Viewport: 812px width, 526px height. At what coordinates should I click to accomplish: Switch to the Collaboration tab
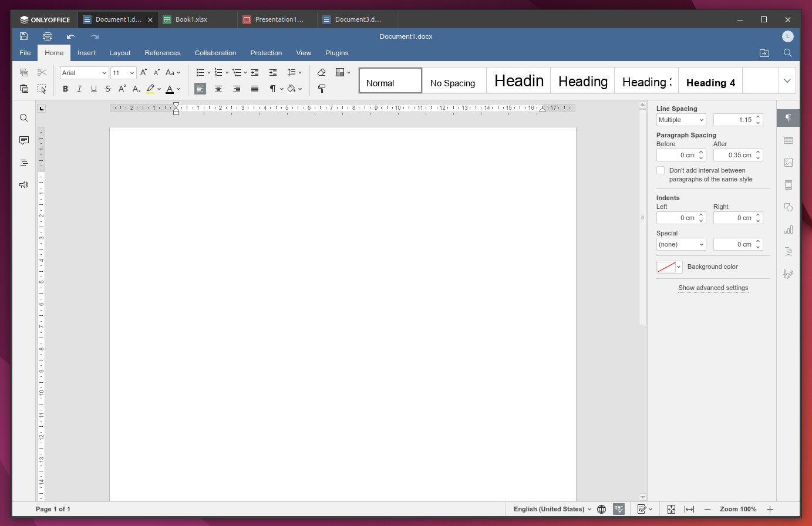click(215, 53)
